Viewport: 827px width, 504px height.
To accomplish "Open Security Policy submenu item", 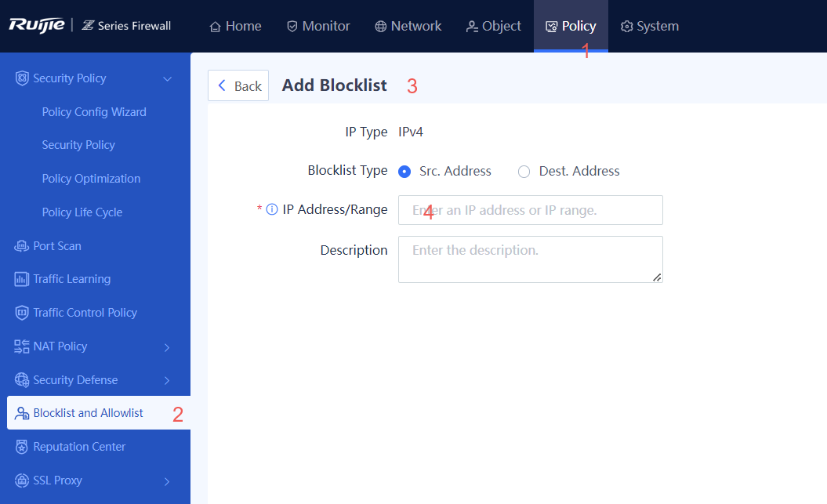I will 78,145.
